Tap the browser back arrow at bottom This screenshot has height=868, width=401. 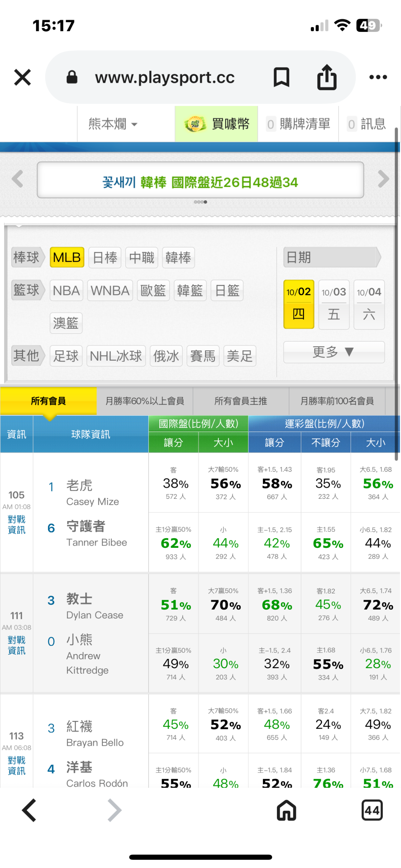point(29,810)
